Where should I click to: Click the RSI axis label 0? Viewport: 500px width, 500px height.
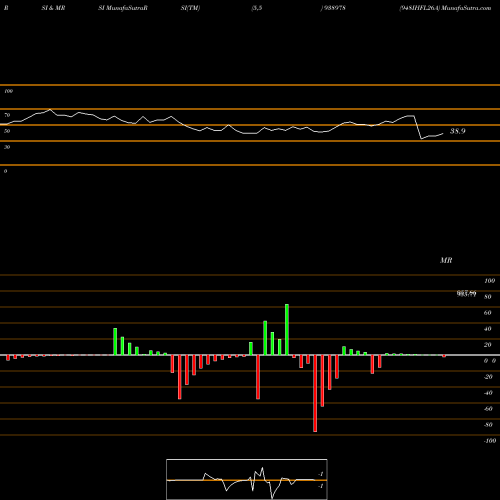pos(5,171)
